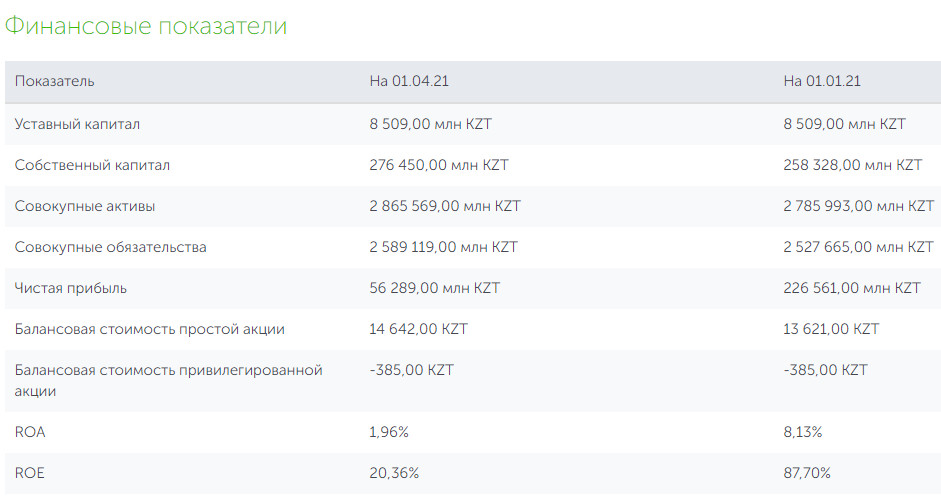The height and width of the screenshot is (498, 941).
Task: Click the ROE row label
Action: coord(30,473)
